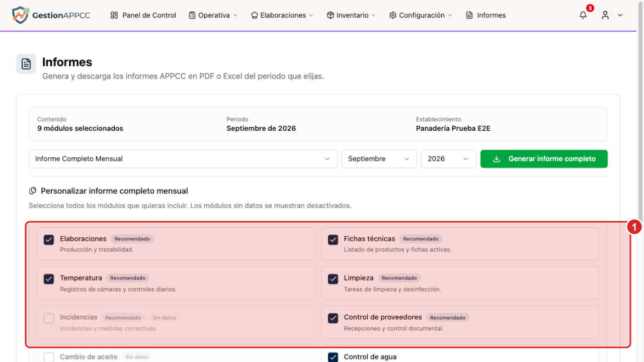Click the Configuración gear icon
The height and width of the screenshot is (362, 644).
(393, 15)
